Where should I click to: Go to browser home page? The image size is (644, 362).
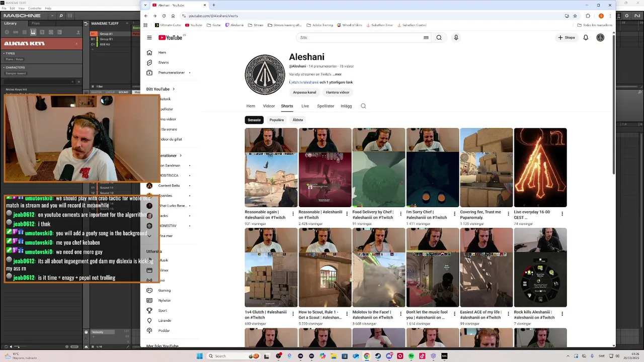coord(173,16)
